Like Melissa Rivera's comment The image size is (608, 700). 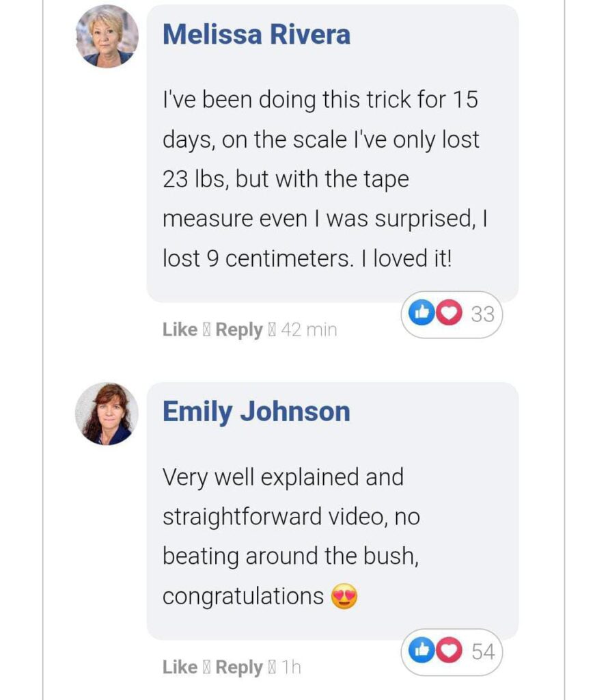click(x=180, y=329)
